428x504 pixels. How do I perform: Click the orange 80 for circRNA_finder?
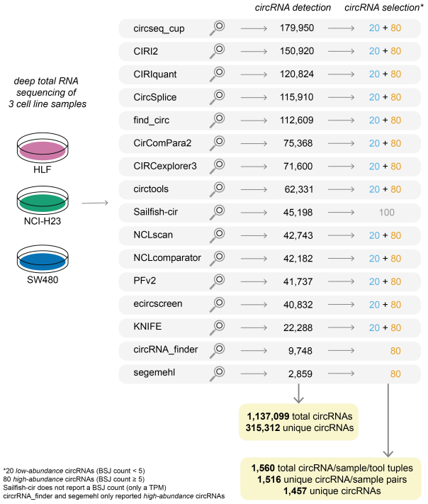[x=395, y=349]
